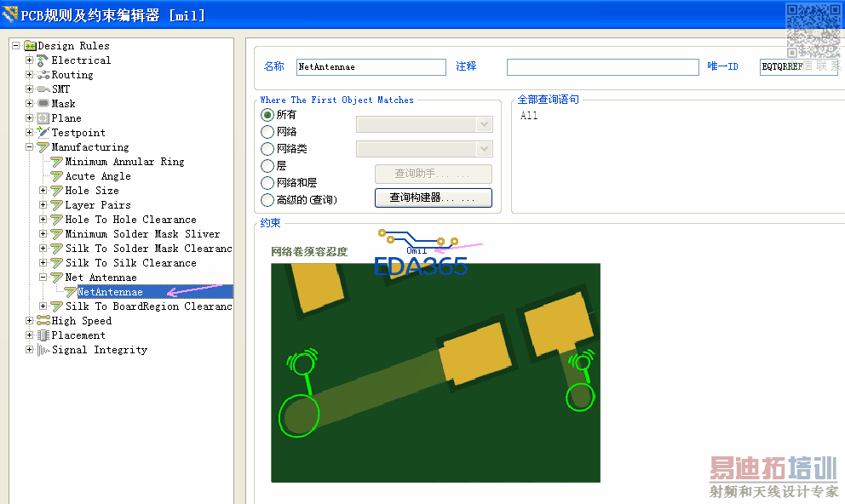Image resolution: width=845 pixels, height=504 pixels.
Task: Select the 网络 (Net) radio option
Action: [267, 132]
